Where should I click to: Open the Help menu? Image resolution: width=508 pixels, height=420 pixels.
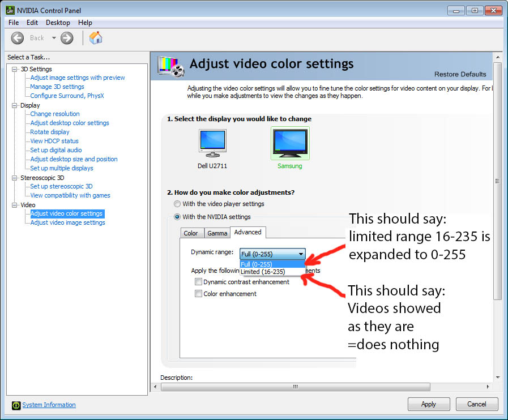85,23
